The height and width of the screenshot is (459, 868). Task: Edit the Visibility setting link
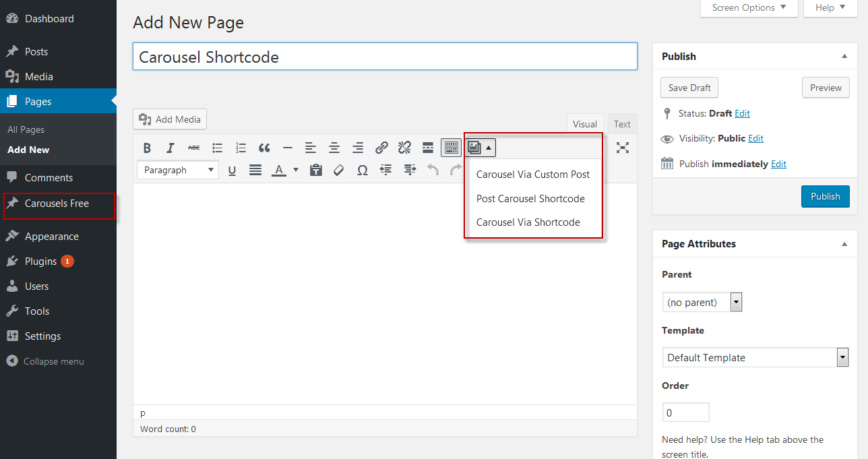point(756,138)
